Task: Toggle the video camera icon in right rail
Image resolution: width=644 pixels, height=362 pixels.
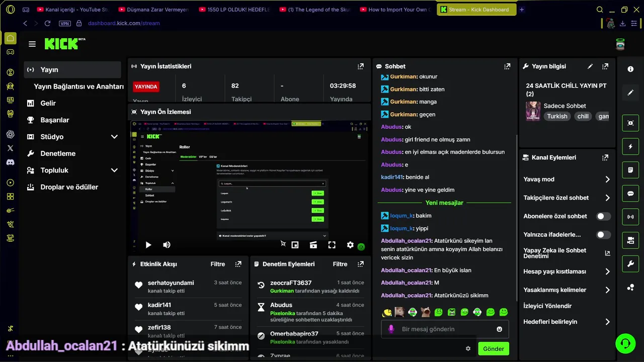Action: (630, 241)
